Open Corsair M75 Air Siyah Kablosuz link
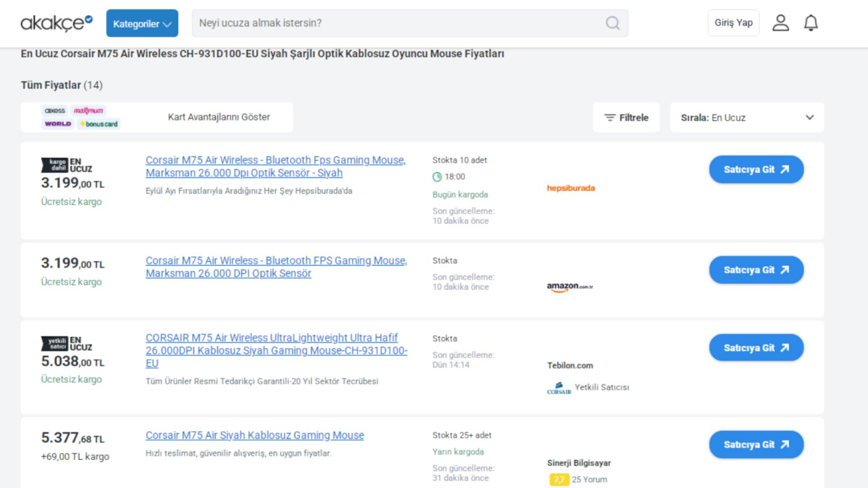This screenshot has height=488, width=868. tap(255, 435)
